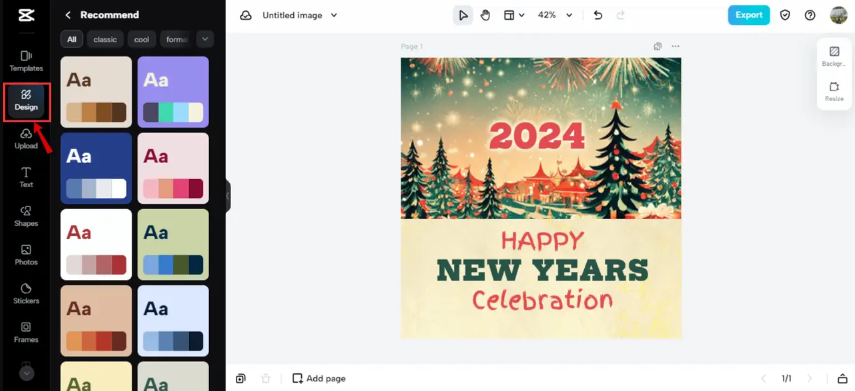Open the Untitled image name dropdown

pos(300,15)
